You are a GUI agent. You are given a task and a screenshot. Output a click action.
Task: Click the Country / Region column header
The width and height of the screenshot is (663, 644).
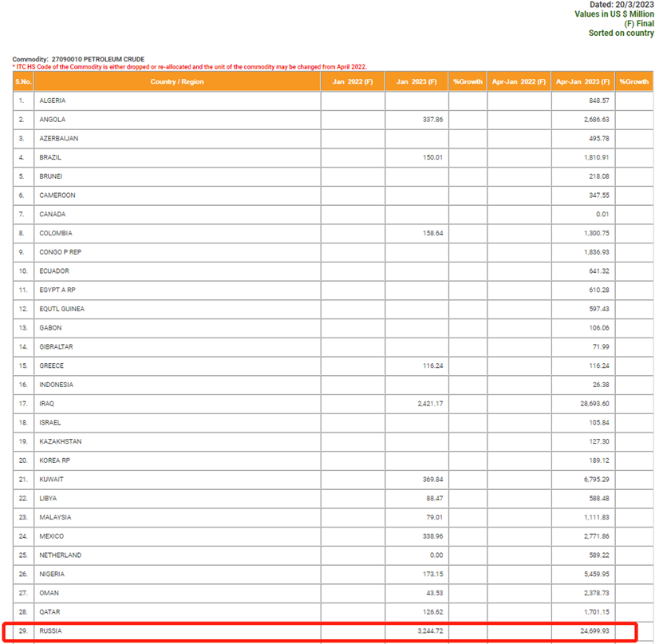point(177,81)
